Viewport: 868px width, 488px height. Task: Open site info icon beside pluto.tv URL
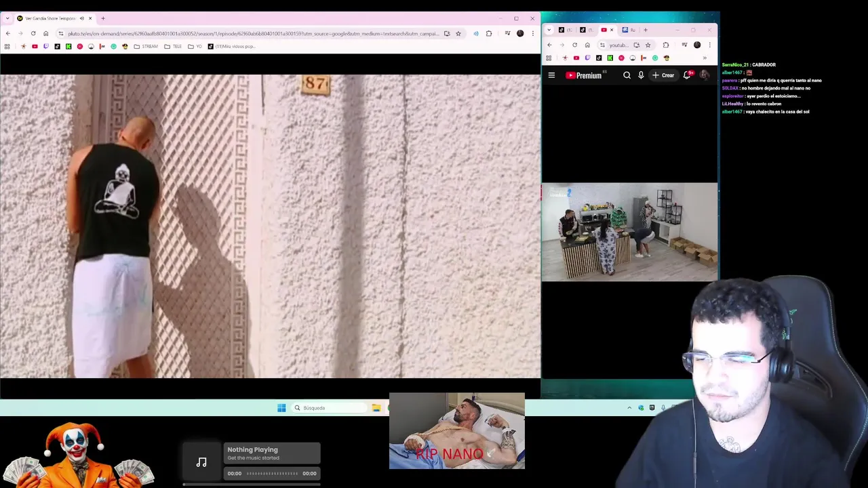pos(61,33)
